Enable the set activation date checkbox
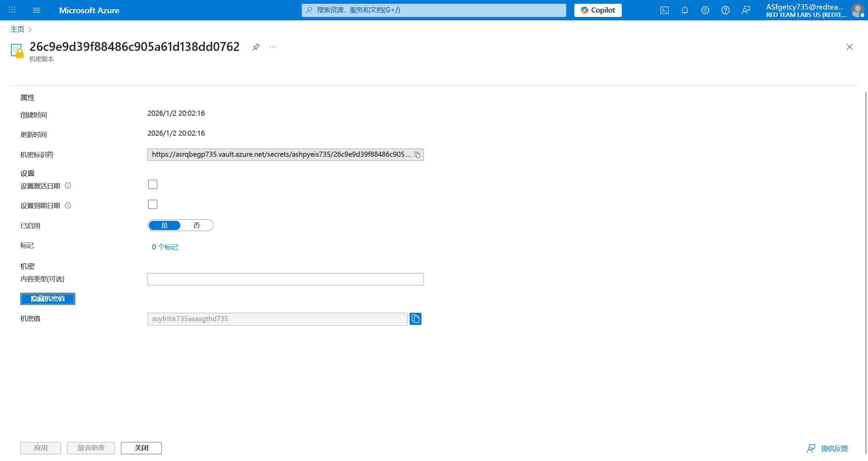Viewport: 868px width, 461px height. (x=153, y=185)
